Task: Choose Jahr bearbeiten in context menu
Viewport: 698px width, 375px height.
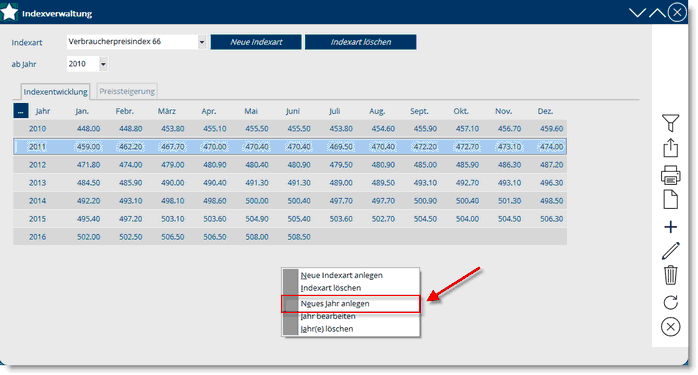Action: [328, 316]
